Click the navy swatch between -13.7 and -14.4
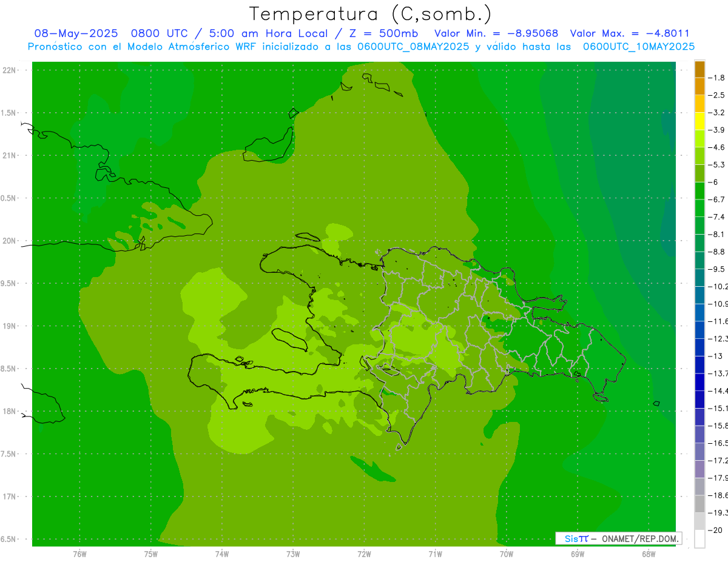This screenshot has width=728, height=562. (x=699, y=381)
